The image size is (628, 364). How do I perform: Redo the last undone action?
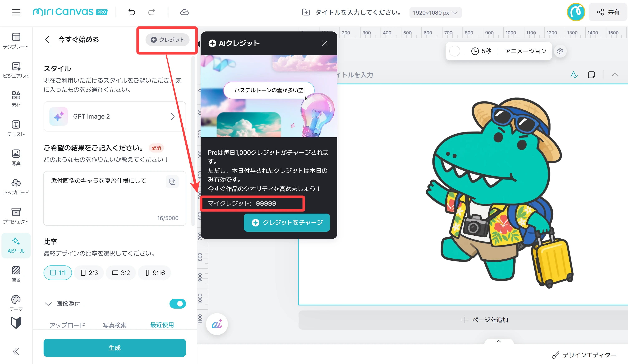152,12
